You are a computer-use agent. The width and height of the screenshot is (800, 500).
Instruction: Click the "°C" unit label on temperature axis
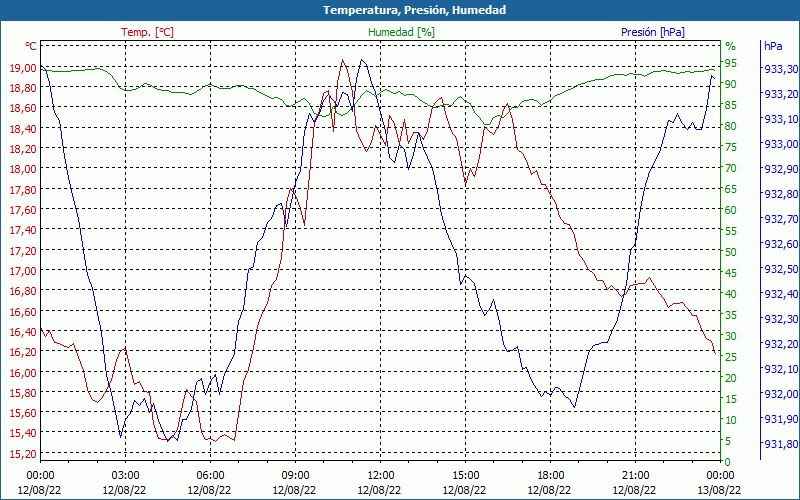click(31, 46)
